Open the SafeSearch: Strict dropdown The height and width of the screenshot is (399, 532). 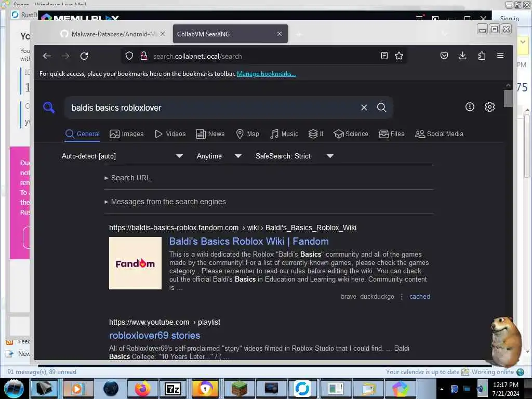[x=294, y=156]
